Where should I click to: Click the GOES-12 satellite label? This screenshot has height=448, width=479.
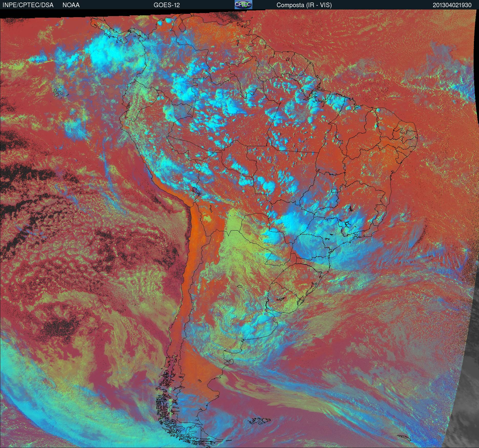[166, 5]
